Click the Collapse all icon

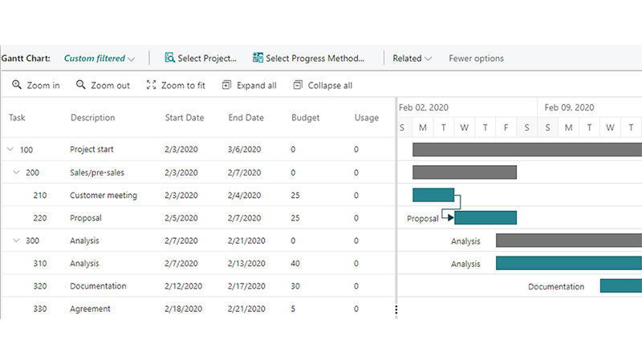pyautogui.click(x=298, y=85)
